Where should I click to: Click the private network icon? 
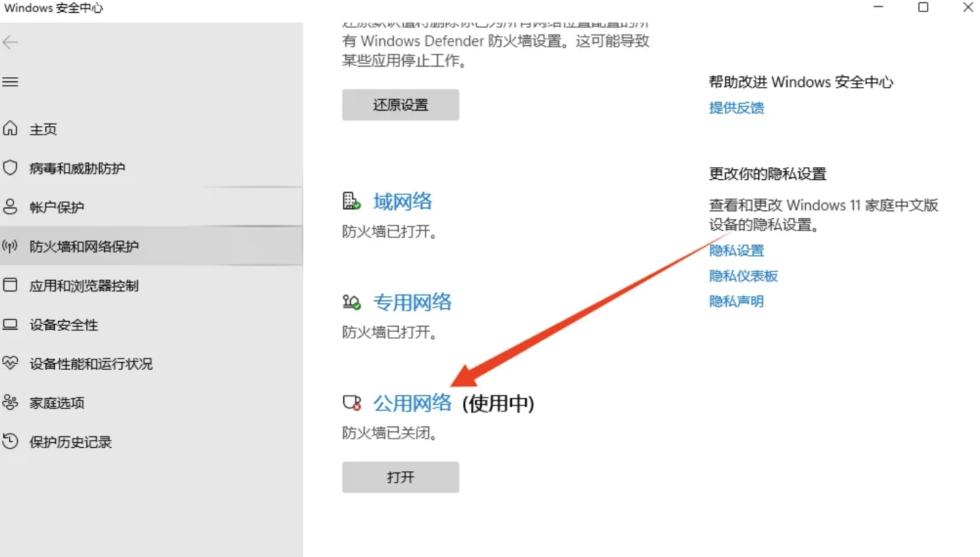coord(352,303)
